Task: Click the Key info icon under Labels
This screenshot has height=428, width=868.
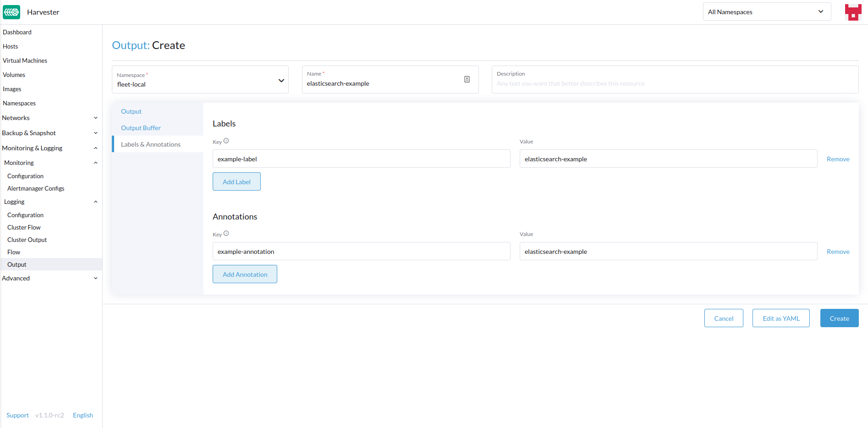Action: (x=226, y=141)
